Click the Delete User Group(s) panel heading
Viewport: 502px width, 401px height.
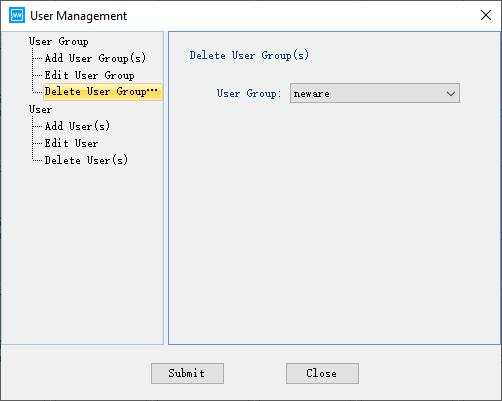click(x=249, y=55)
